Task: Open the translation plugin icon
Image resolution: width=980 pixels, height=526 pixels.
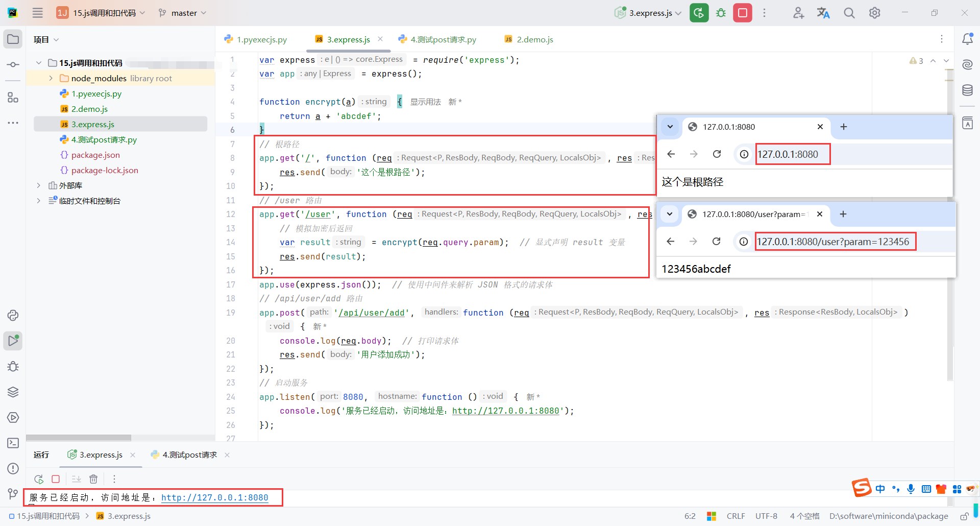Action: tap(823, 13)
